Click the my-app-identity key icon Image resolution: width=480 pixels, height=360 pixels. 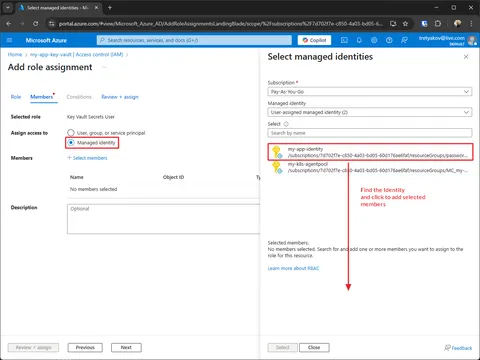(x=277, y=152)
